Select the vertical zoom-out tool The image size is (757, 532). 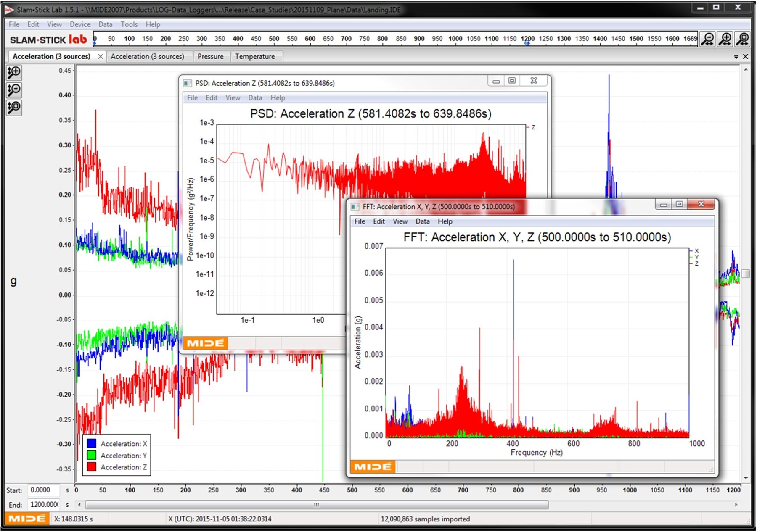pyautogui.click(x=13, y=90)
